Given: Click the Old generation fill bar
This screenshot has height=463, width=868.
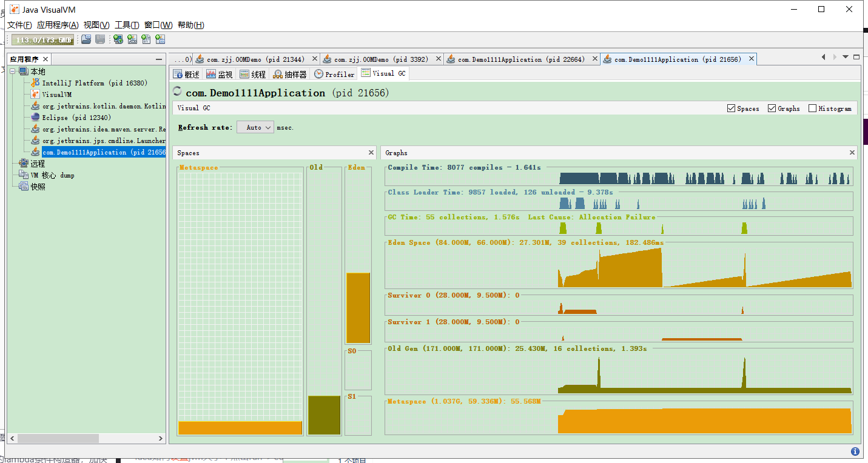Looking at the screenshot, I should click(324, 415).
